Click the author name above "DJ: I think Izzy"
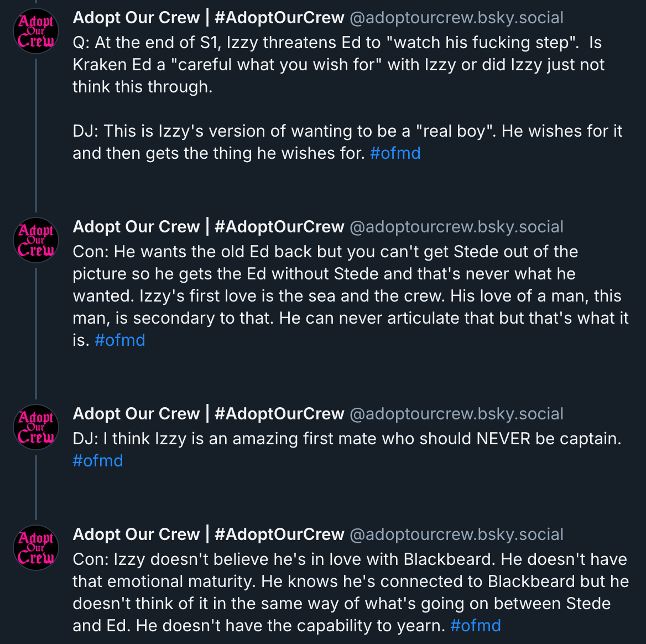 click(x=208, y=414)
